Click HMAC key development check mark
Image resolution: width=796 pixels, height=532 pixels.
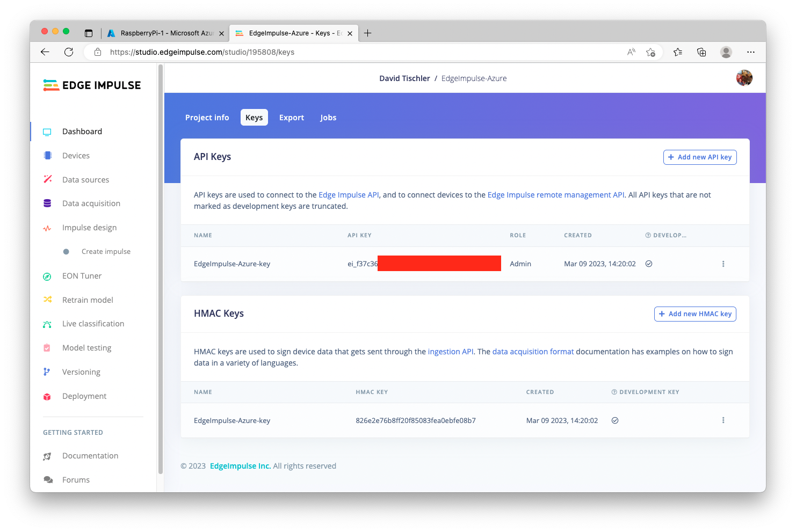615,420
